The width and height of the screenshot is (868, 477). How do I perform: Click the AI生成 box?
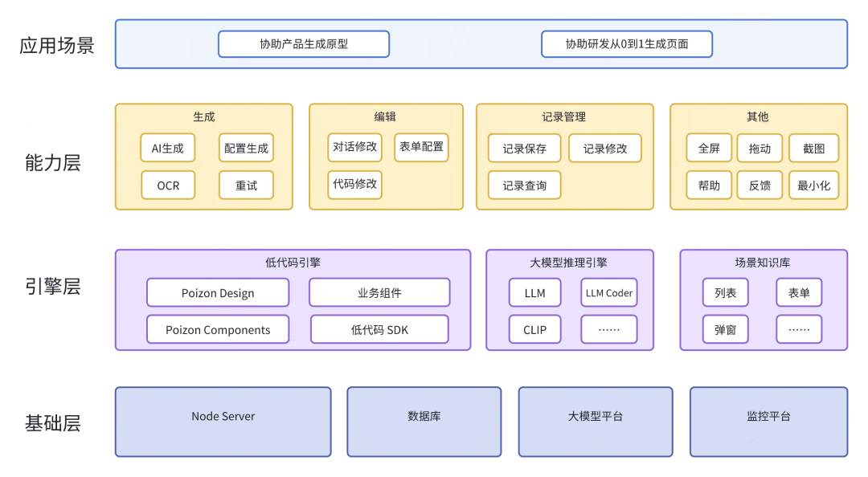click(168, 148)
